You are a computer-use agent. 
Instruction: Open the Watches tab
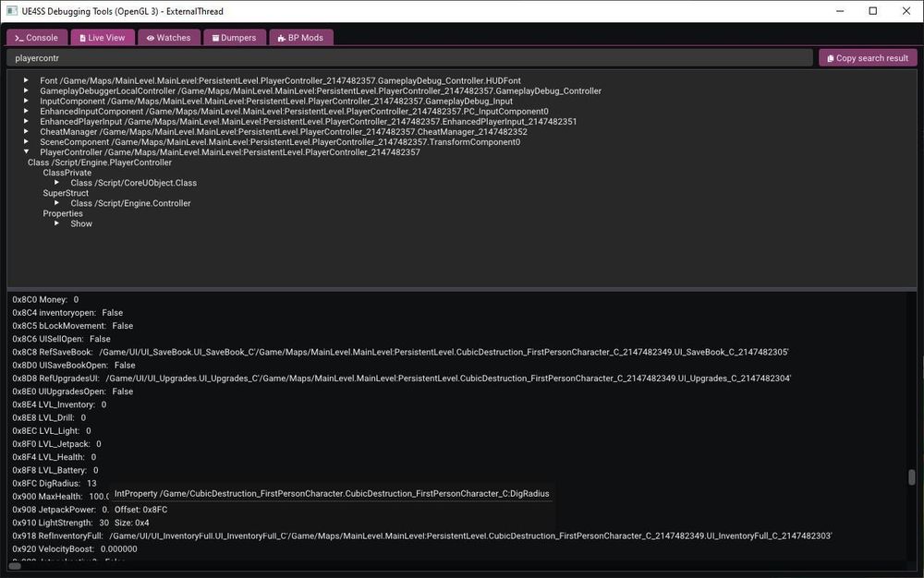(x=169, y=38)
